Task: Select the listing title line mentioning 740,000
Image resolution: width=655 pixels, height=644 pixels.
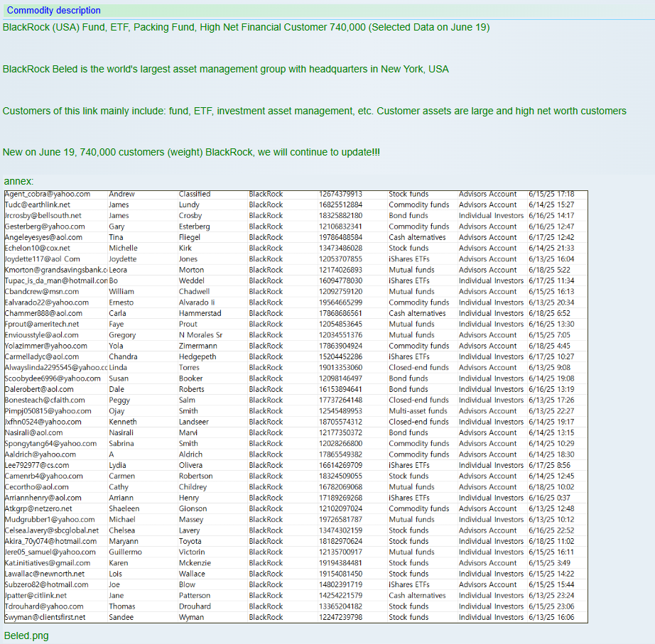Action: pos(246,28)
